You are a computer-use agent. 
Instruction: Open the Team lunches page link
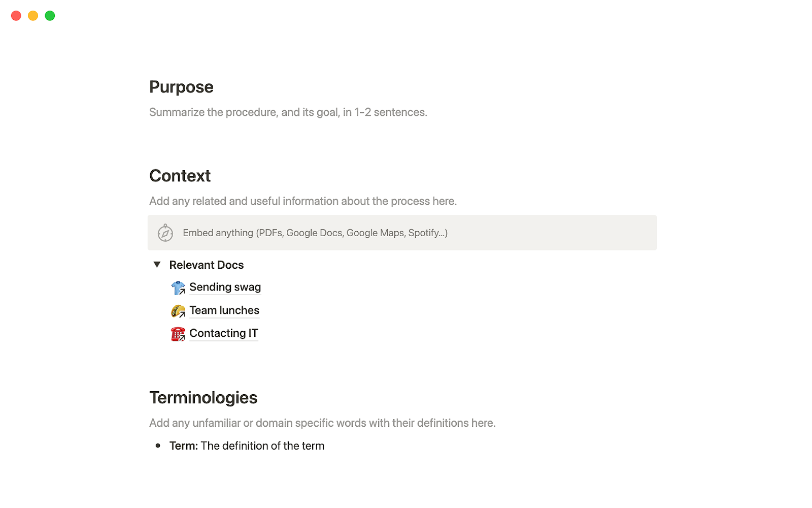pos(224,310)
